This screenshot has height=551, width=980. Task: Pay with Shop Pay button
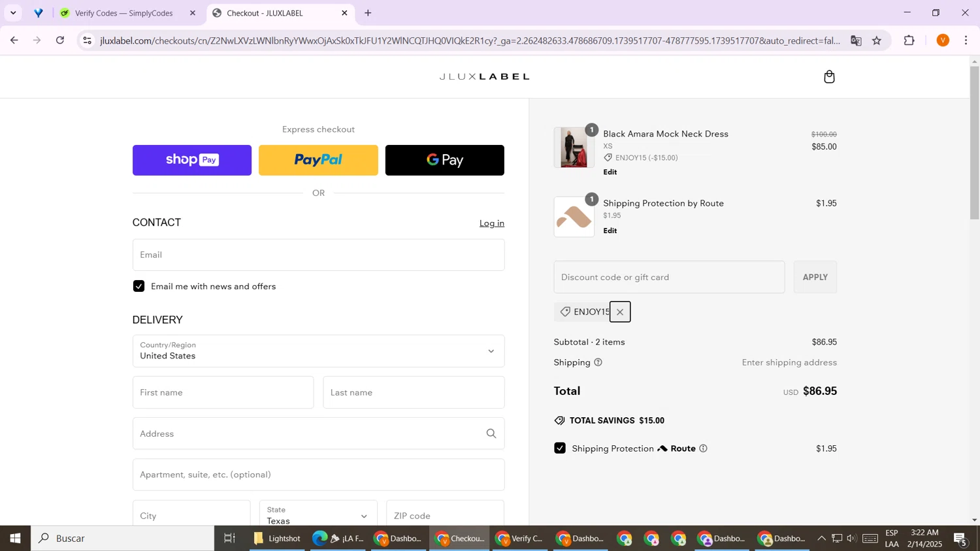coord(192,160)
